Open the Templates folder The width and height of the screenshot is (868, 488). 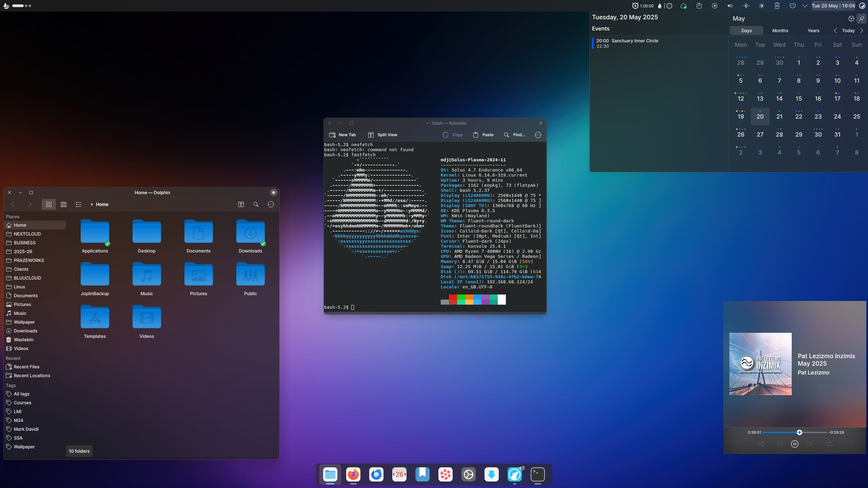click(x=95, y=322)
